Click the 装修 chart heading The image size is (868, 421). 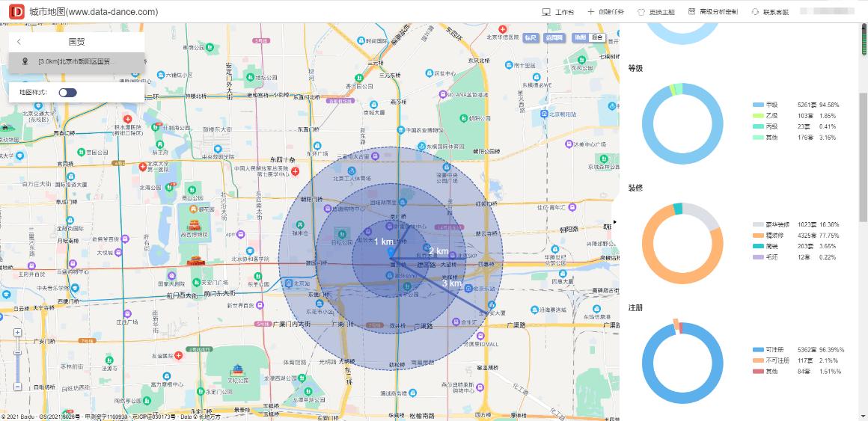pyautogui.click(x=635, y=188)
